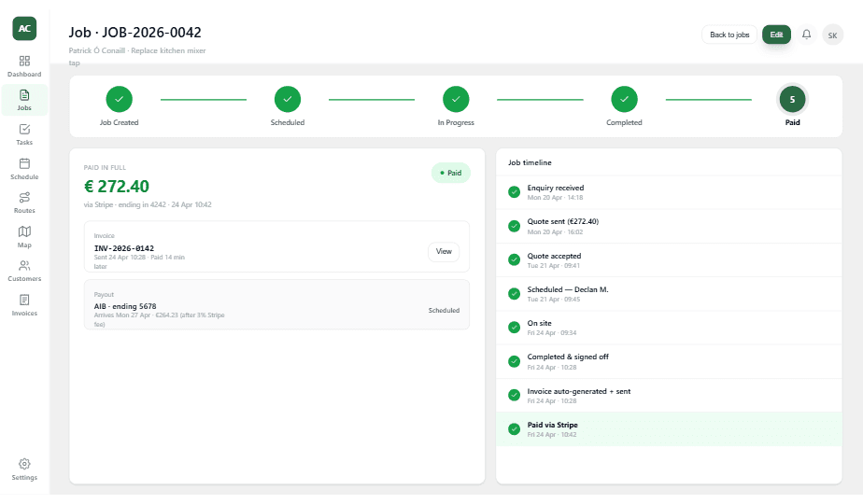The width and height of the screenshot is (863, 504).
Task: Click 'Patrick Ó Conaill' customer subtitle
Action: click(x=97, y=50)
